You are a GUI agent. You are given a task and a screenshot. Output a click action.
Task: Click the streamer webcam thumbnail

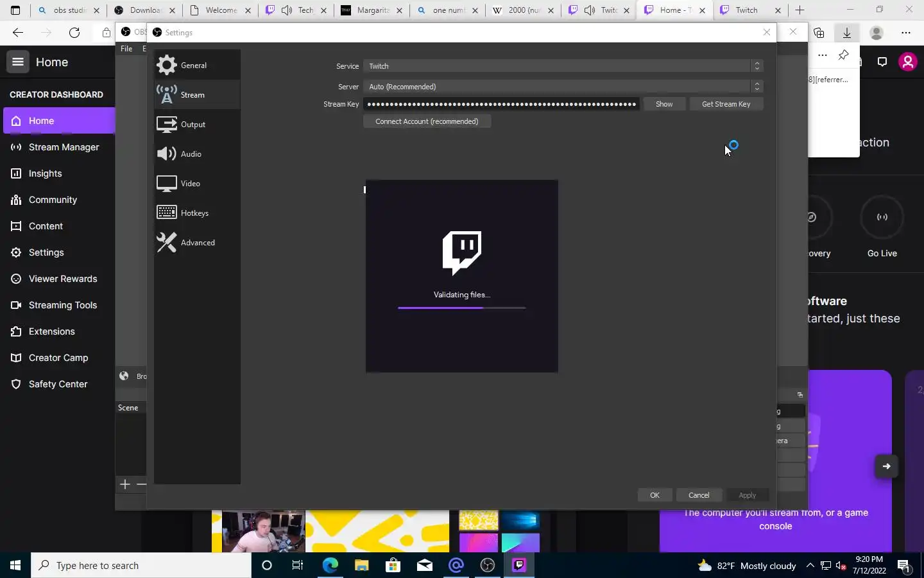263,531
